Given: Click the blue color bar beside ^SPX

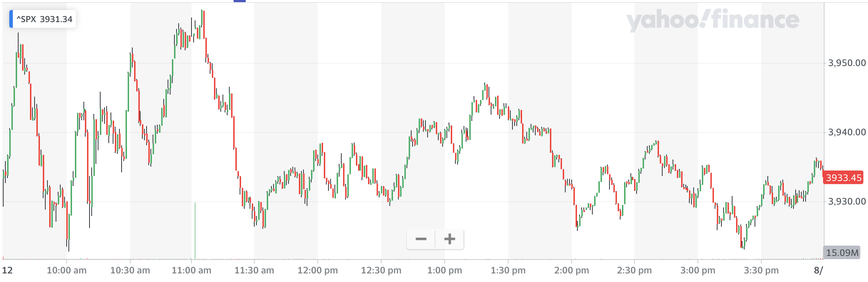Looking at the screenshot, I should (11, 19).
